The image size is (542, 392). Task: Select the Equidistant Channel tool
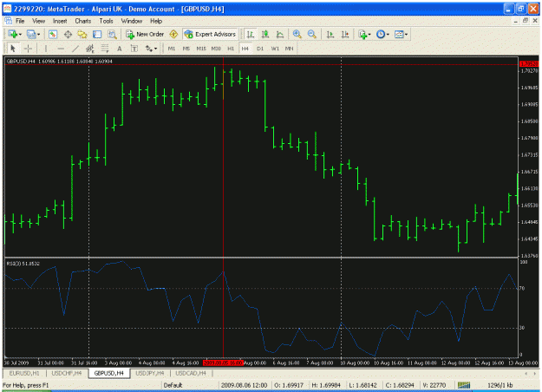coord(90,49)
